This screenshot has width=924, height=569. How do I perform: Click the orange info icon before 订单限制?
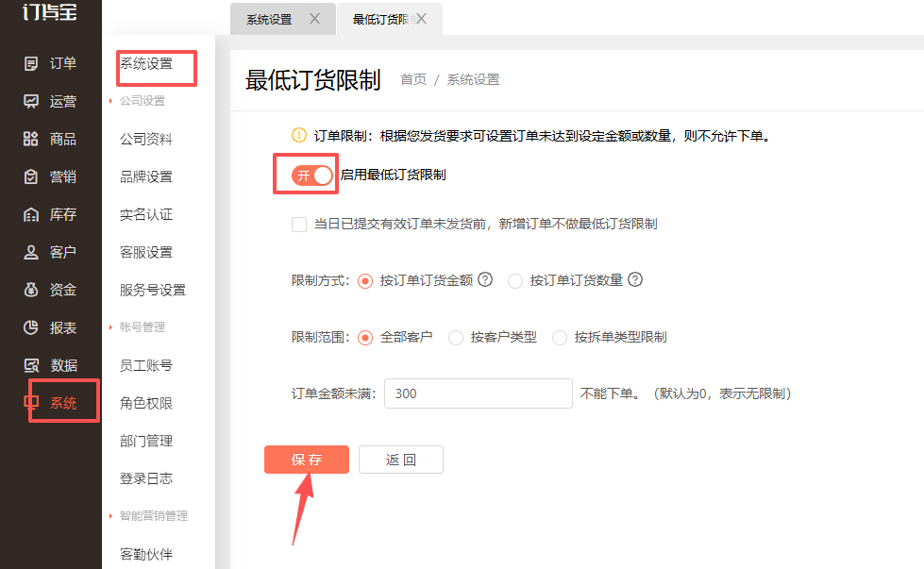(299, 136)
